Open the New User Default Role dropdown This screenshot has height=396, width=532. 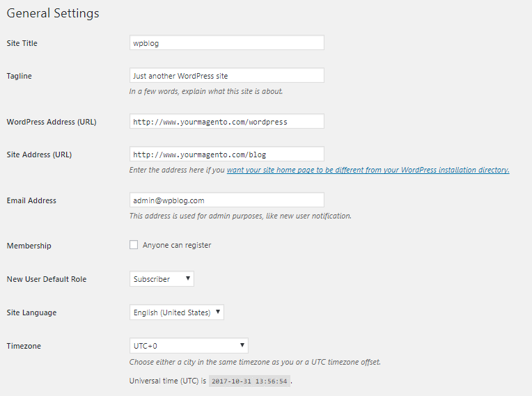162,278
